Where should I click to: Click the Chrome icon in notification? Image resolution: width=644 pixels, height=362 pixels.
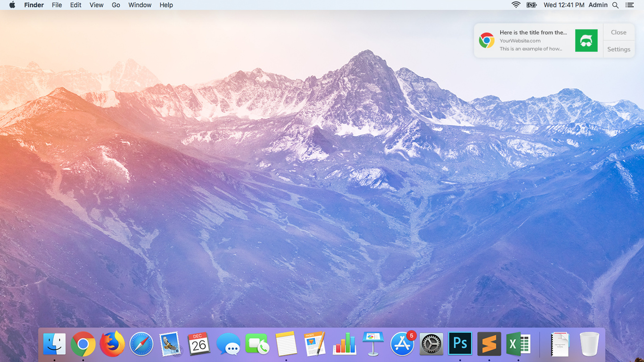coord(487,41)
